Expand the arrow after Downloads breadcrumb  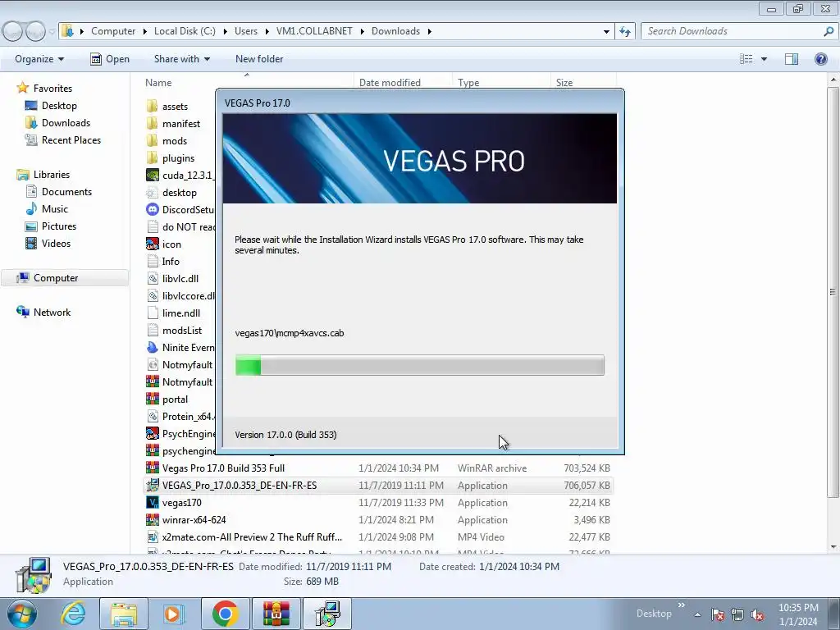pyautogui.click(x=430, y=32)
